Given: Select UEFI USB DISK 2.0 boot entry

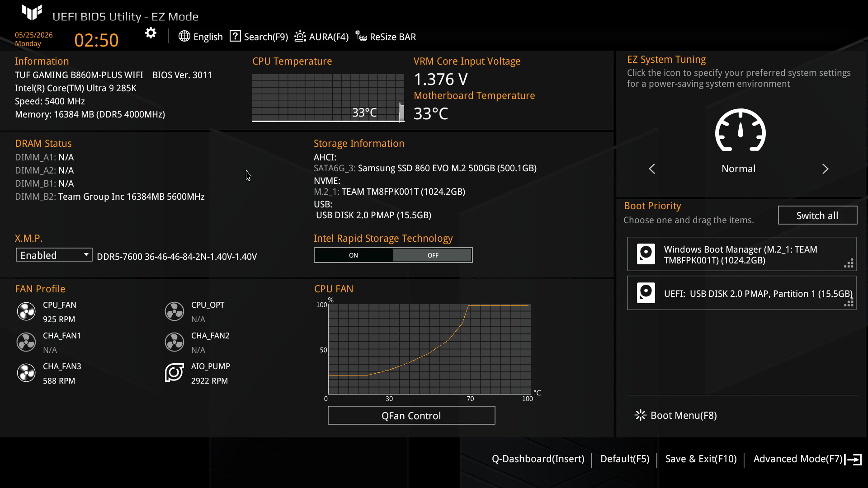Looking at the screenshot, I should (x=741, y=293).
